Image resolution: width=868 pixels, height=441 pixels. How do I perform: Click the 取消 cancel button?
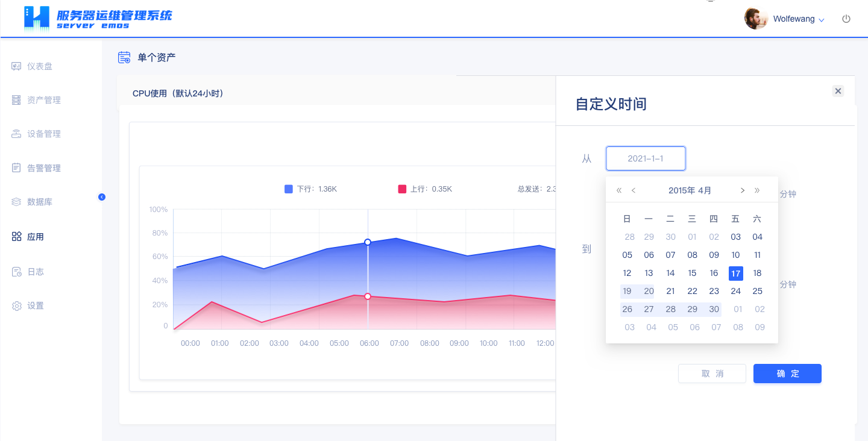[712, 374]
